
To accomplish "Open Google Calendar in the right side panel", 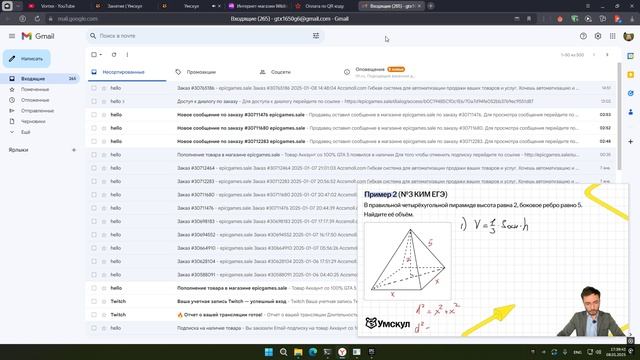I will point(631,56).
